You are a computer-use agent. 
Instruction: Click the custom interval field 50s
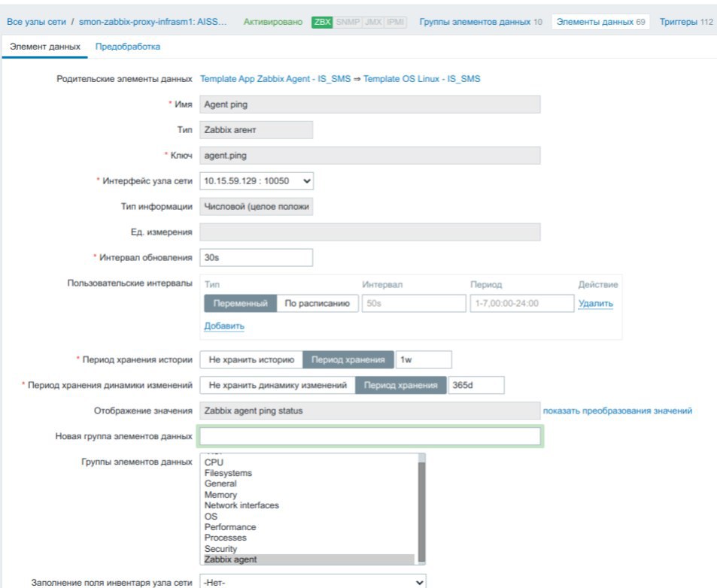click(414, 303)
